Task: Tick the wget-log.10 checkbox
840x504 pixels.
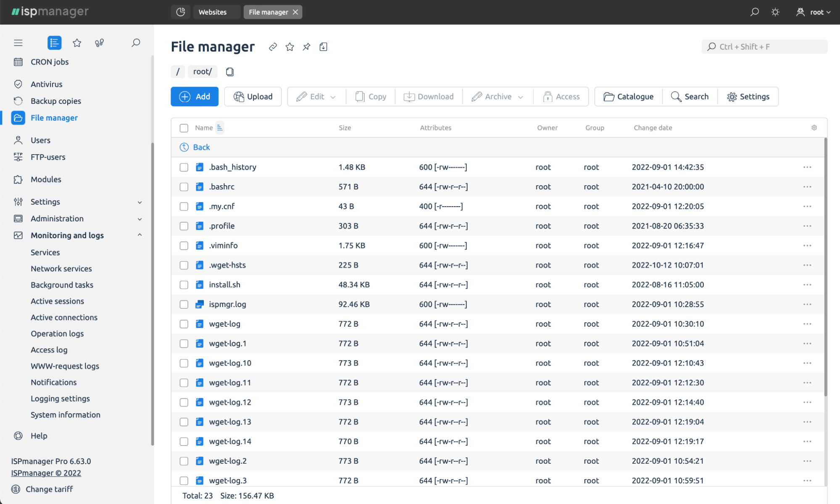Action: pos(184,363)
